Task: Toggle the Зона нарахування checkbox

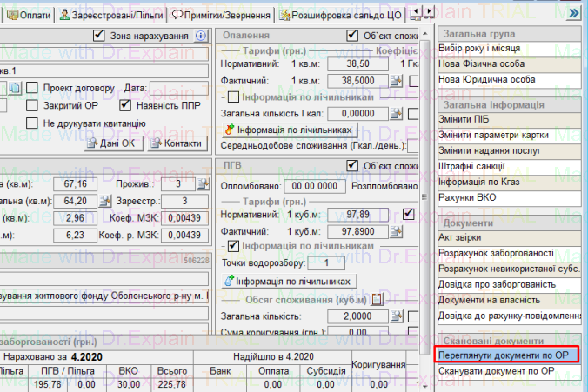Action: click(98, 36)
